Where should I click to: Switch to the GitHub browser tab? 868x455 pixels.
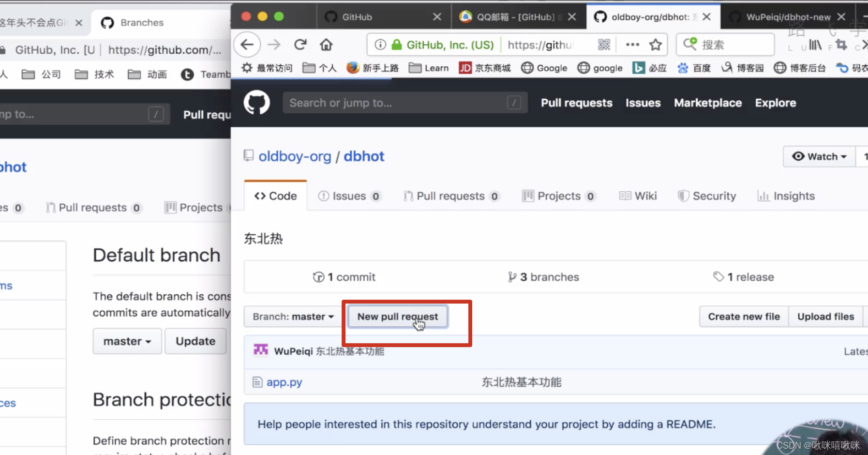pos(384,17)
